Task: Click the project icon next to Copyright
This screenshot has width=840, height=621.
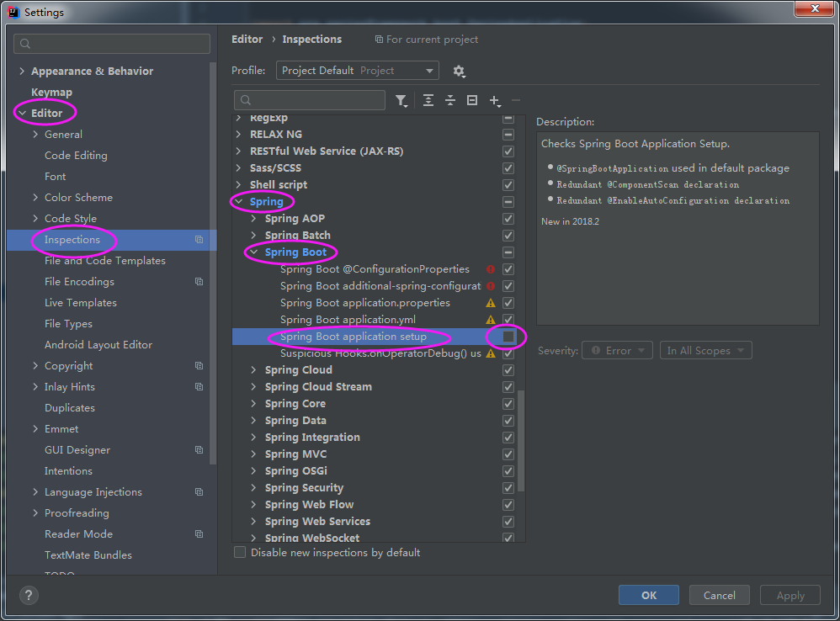Action: tap(199, 366)
